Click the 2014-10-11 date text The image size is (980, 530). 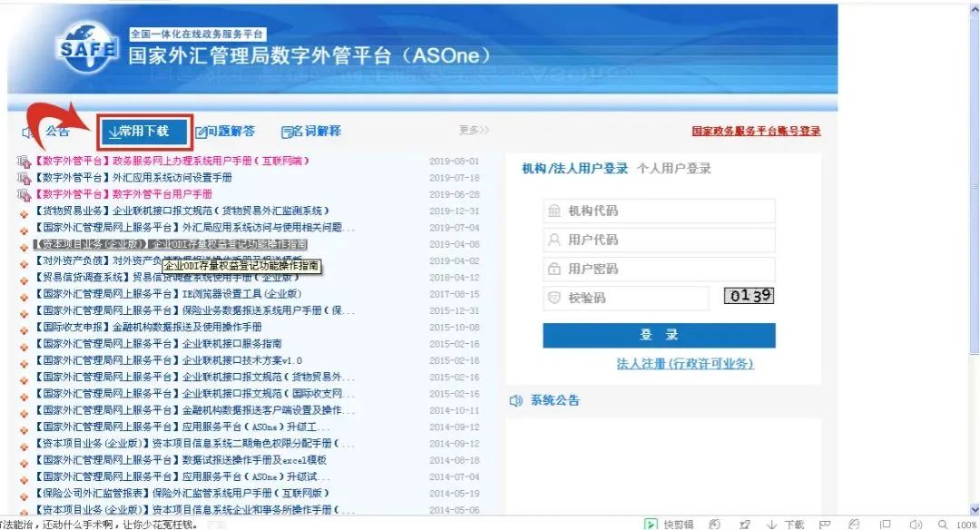[455, 410]
